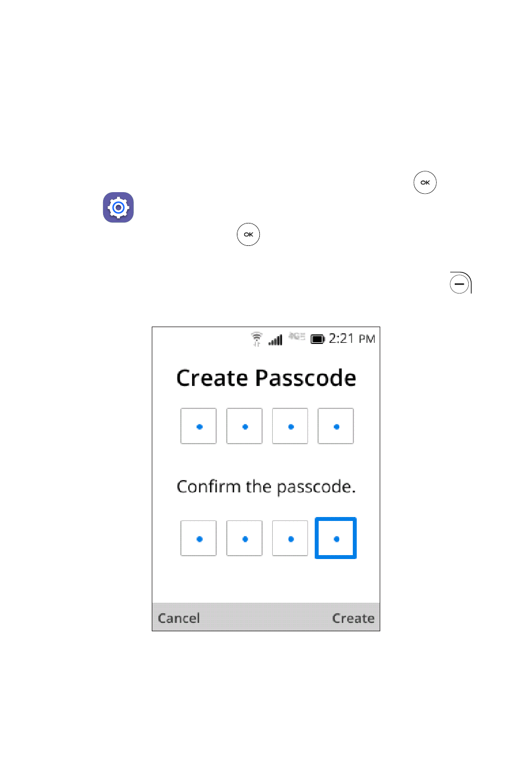The image size is (532, 759).
Task: Tap the 2:21 PM clock
Action: tap(352, 338)
